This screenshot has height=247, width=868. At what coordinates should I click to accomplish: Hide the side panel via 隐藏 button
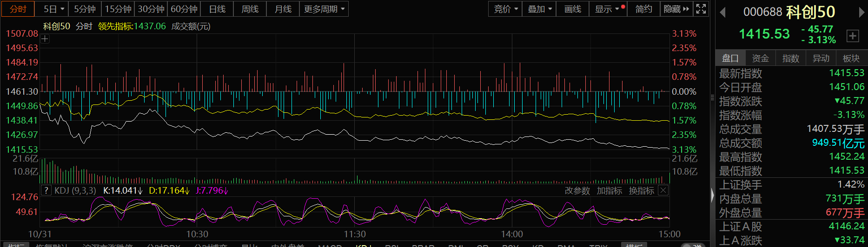pyautogui.click(x=676, y=9)
